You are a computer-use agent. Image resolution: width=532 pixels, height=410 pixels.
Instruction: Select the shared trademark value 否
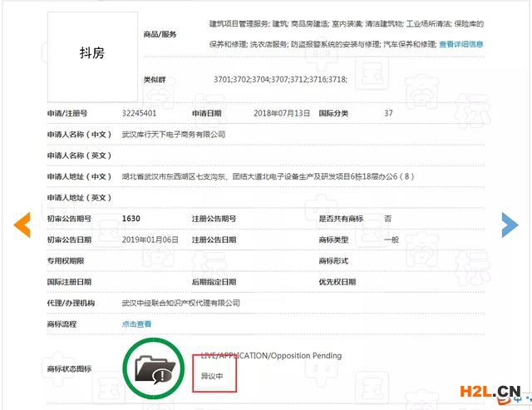(x=388, y=219)
